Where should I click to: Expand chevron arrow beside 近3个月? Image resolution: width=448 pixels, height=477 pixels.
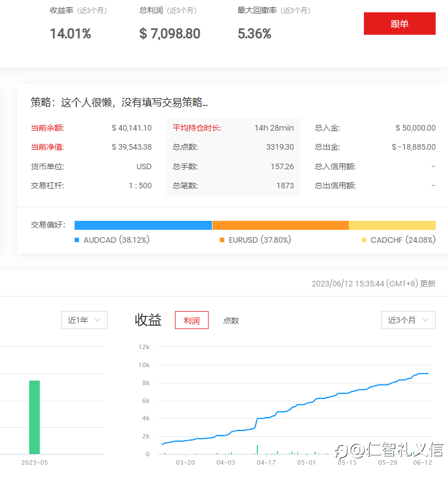[426, 319]
